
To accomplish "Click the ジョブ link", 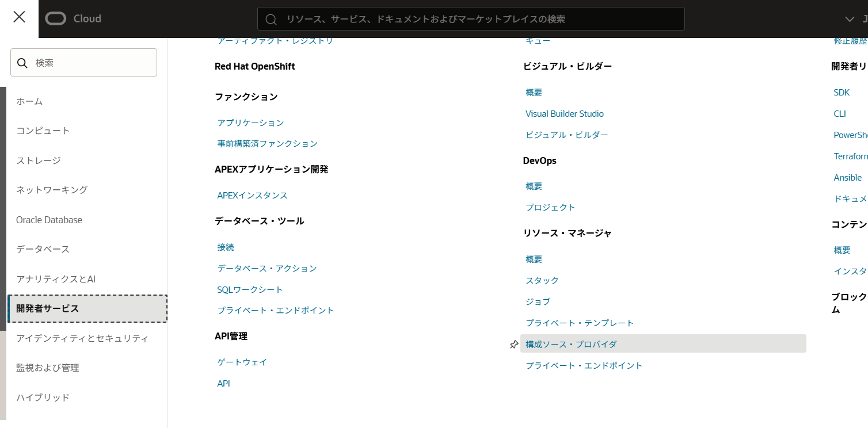I will point(538,302).
